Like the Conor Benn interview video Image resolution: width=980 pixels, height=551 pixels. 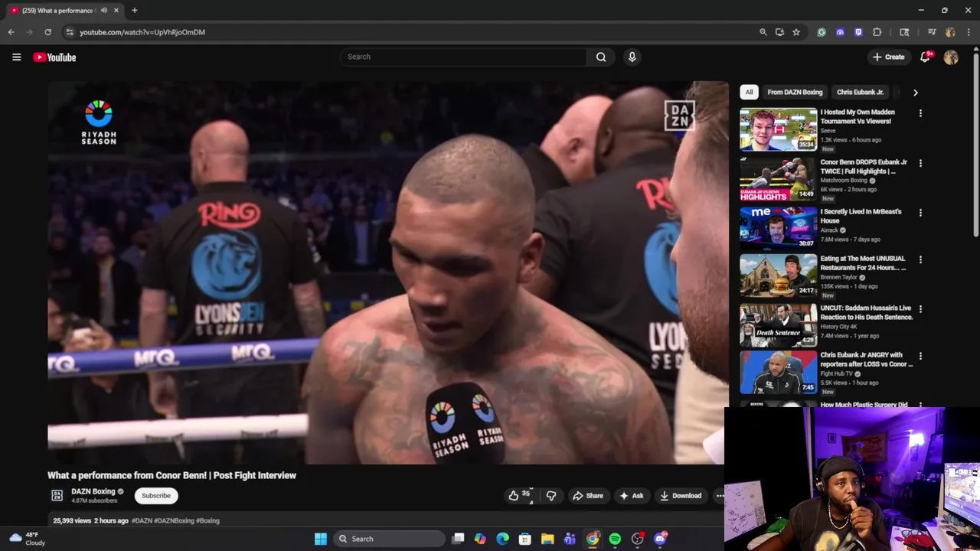[519, 496]
